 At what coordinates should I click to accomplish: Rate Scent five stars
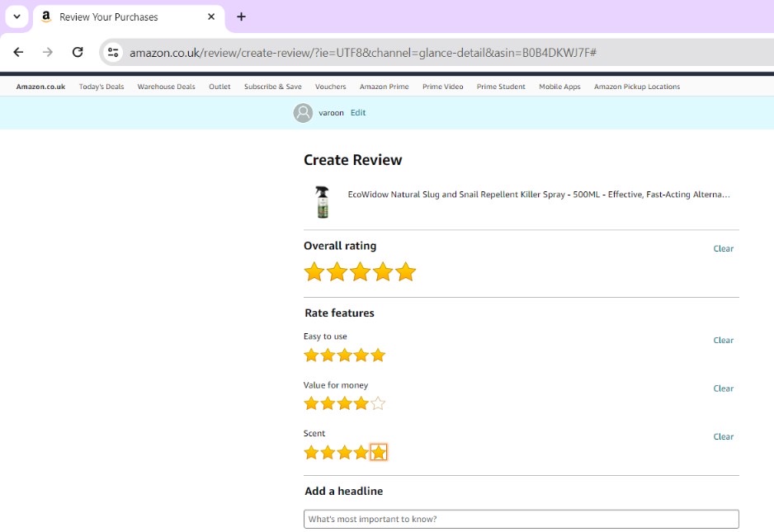[x=379, y=453]
